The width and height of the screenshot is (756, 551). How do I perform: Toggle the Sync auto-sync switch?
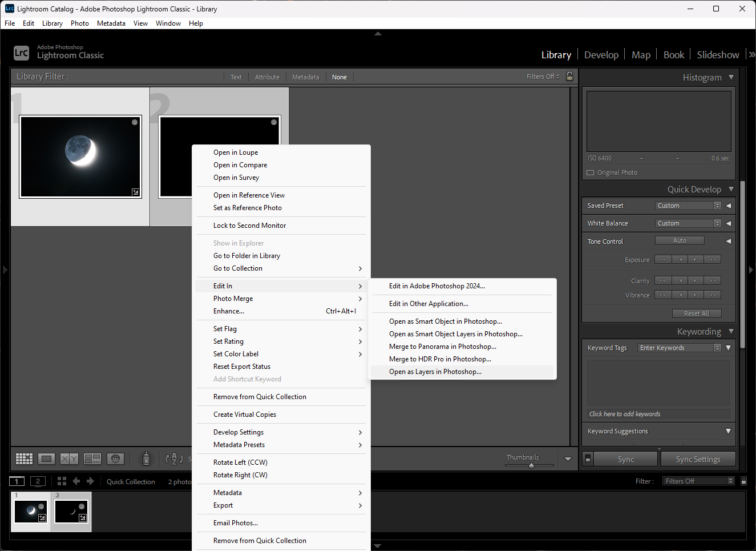(x=588, y=459)
